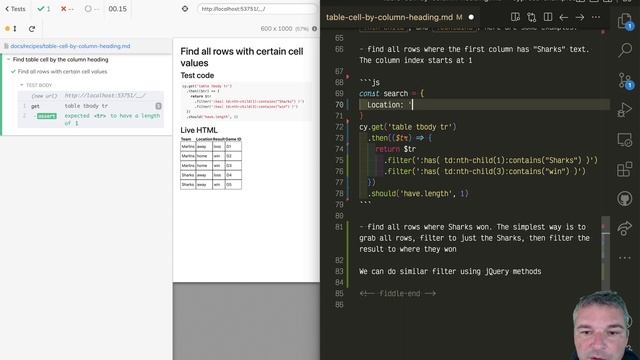Open the markdown preview to the side
The width and height of the screenshot is (640, 360).
click(x=515, y=17)
